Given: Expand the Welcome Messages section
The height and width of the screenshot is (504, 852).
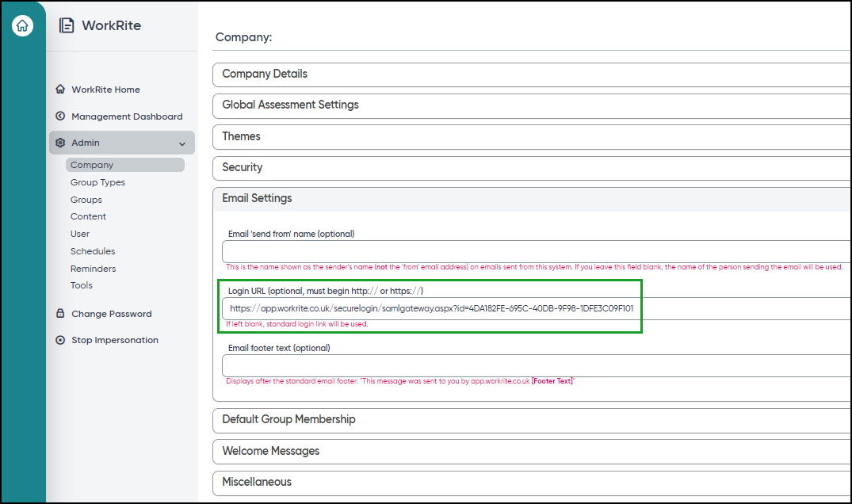Looking at the screenshot, I should point(532,452).
